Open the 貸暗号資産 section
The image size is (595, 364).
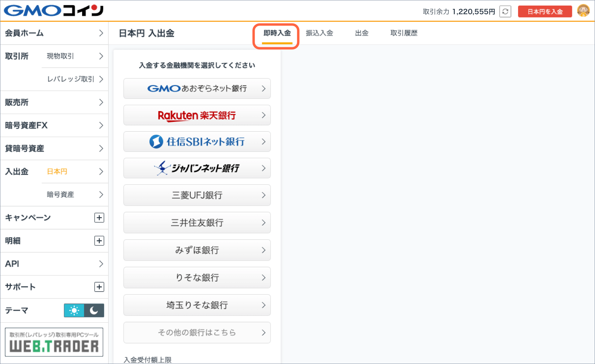[54, 148]
